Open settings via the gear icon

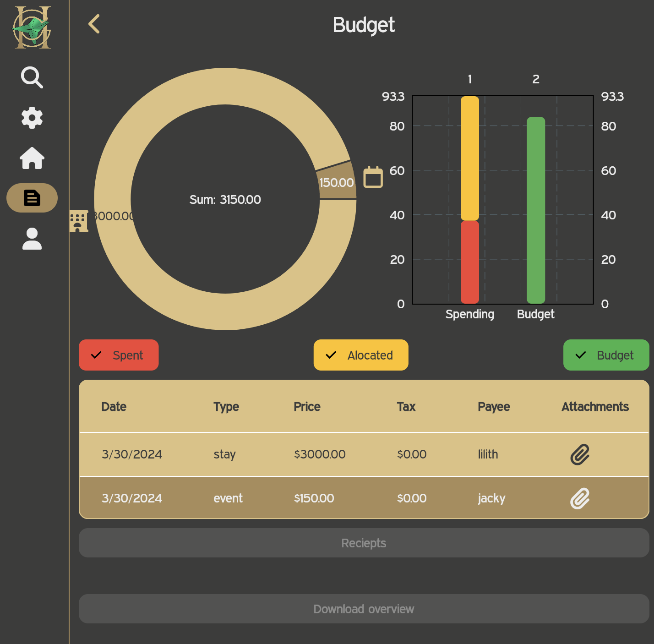tap(32, 118)
